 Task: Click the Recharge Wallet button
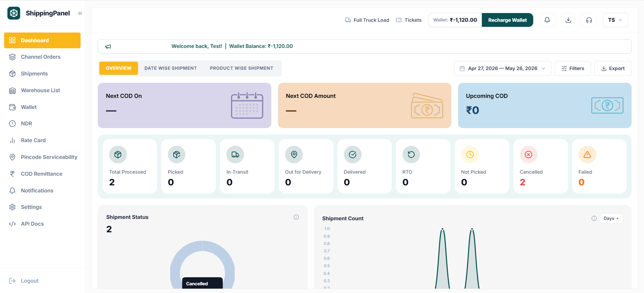click(x=507, y=20)
